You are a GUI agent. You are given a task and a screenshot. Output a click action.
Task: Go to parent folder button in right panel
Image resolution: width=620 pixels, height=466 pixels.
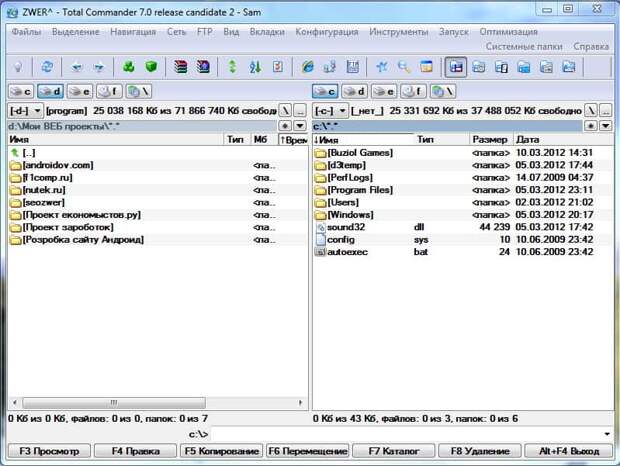(606, 111)
